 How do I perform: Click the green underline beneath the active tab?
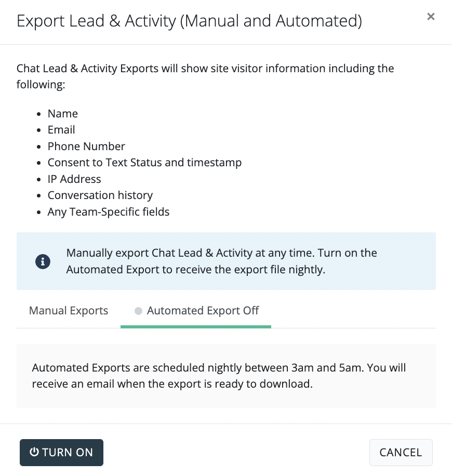point(196,326)
